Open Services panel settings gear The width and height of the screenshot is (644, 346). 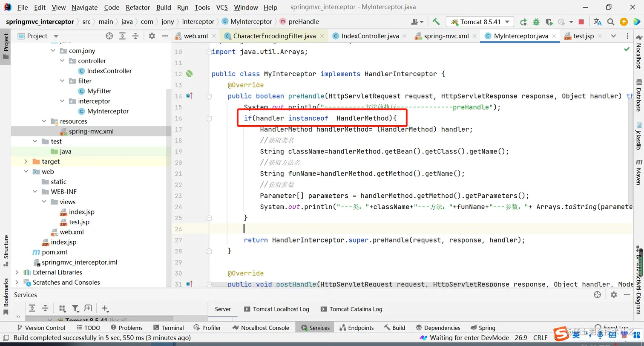coord(613,294)
